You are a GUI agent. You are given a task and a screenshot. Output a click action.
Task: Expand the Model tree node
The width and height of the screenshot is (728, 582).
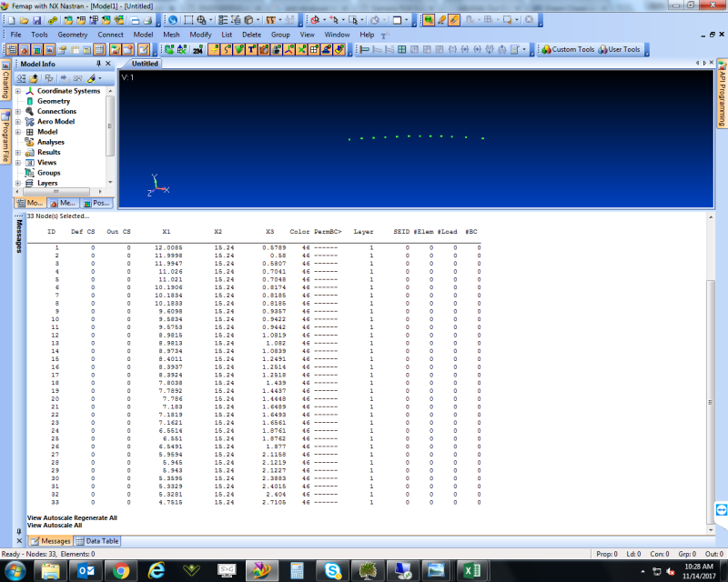(18, 132)
